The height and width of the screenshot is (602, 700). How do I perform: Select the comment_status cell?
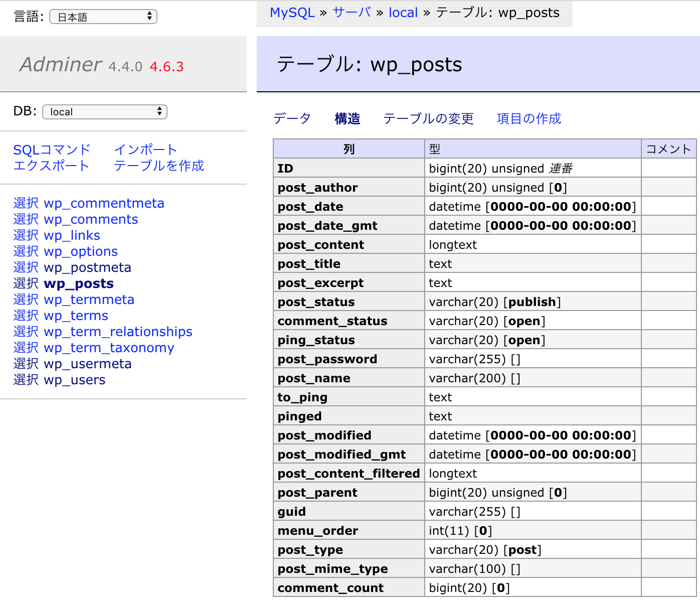[349, 321]
